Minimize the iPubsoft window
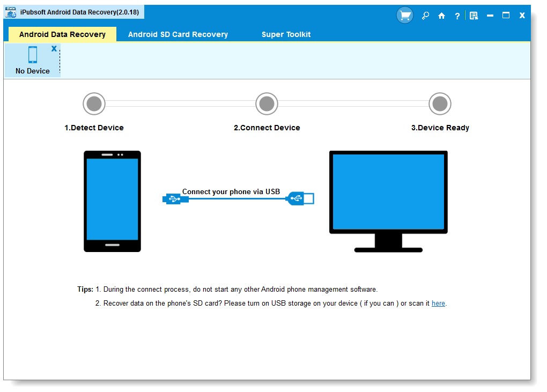Screen dimensions: 547x392 coord(490,16)
